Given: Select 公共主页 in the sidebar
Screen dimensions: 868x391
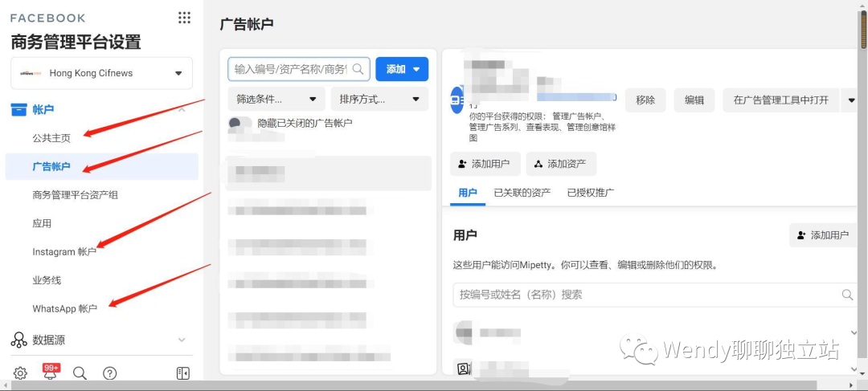Looking at the screenshot, I should pyautogui.click(x=51, y=138).
